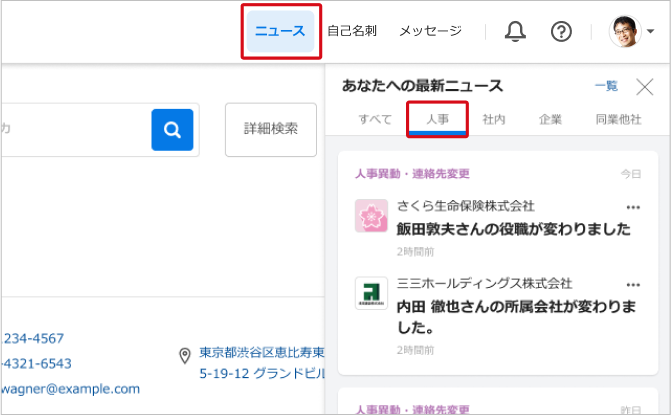The height and width of the screenshot is (415, 671).
Task: Switch to the 企業 tab
Action: click(x=550, y=119)
